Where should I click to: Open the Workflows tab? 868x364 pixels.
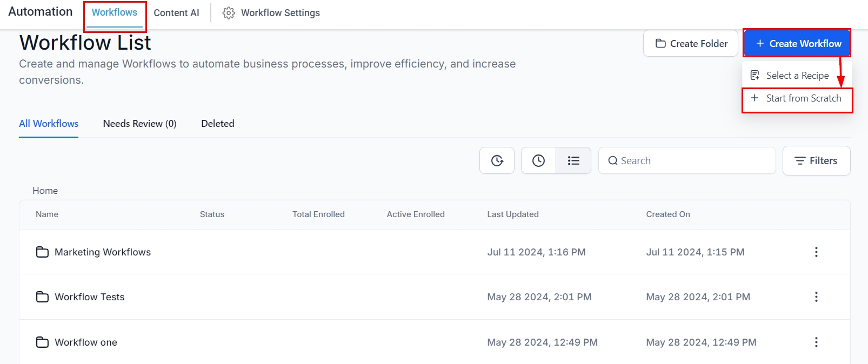[x=115, y=12]
